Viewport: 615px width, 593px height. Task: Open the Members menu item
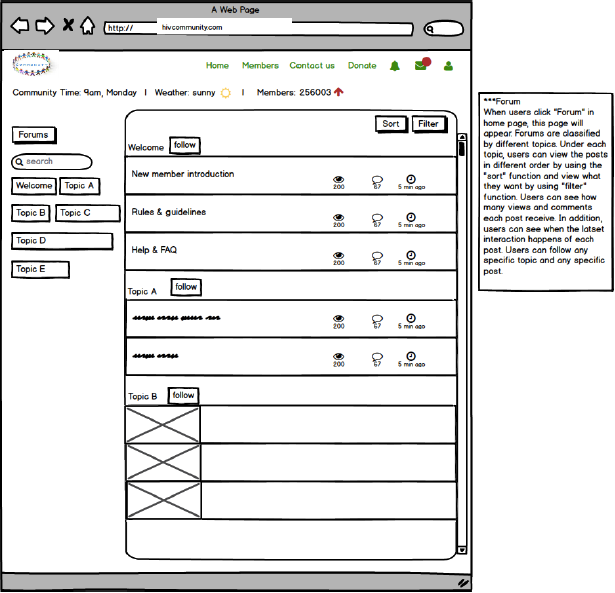(x=260, y=66)
